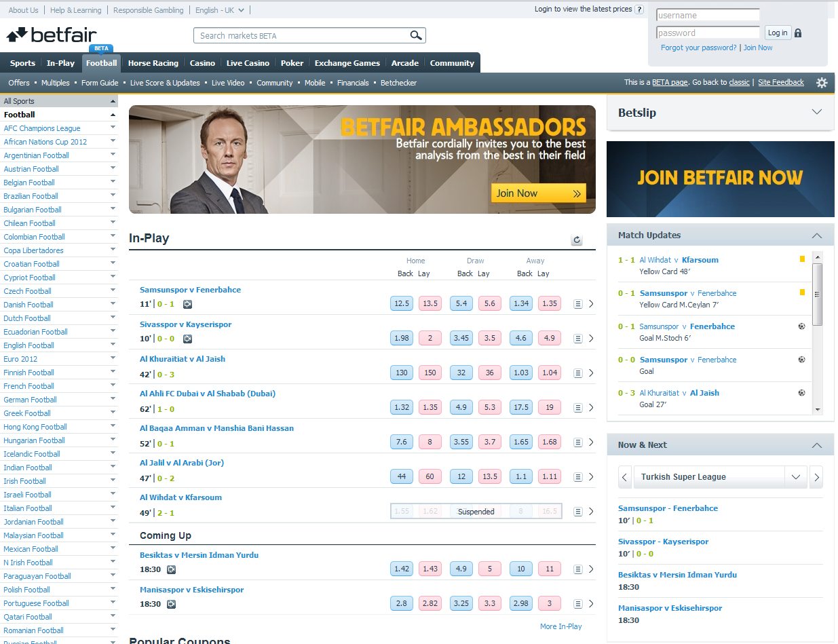Select draw lay price 3.7 Al Baqaa match

pos(490,442)
